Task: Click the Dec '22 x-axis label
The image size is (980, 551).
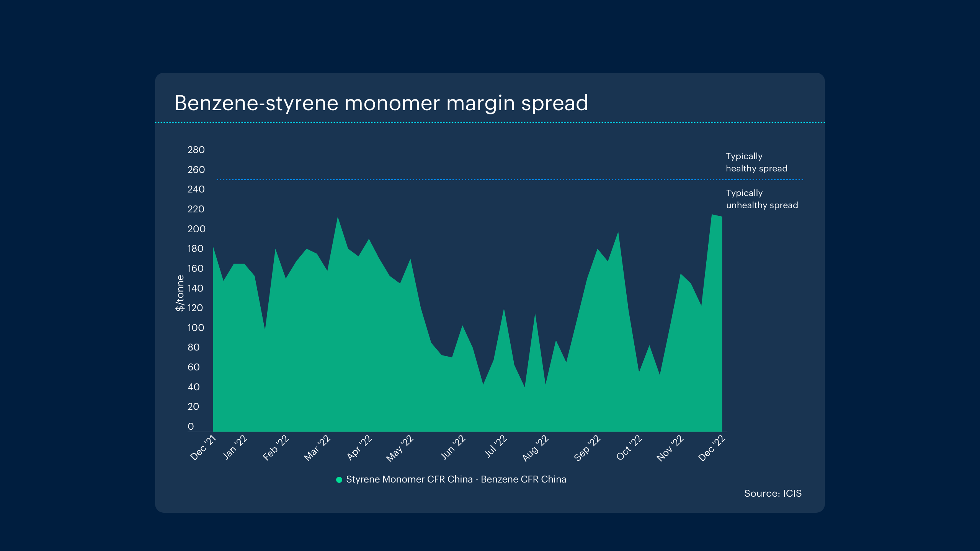Action: (x=712, y=448)
